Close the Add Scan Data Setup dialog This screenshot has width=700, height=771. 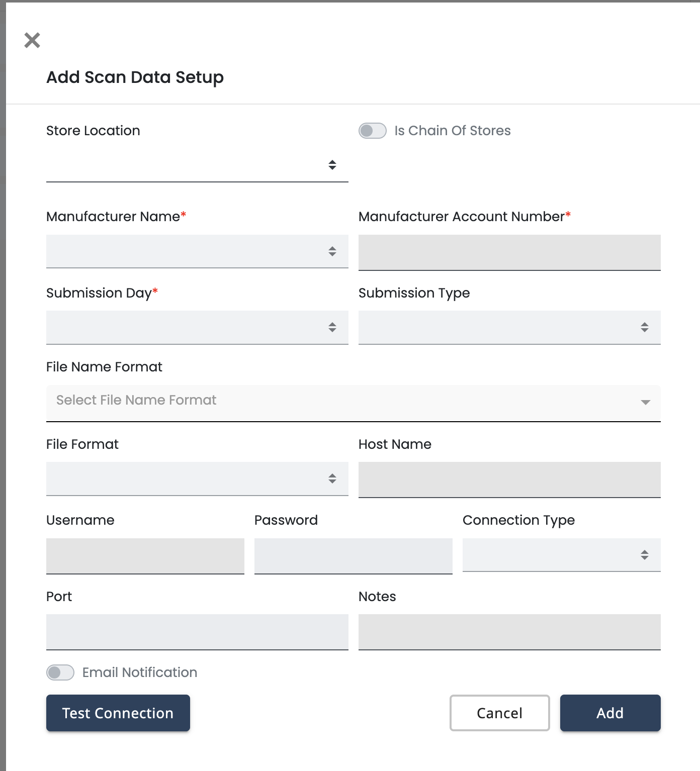pyautogui.click(x=32, y=40)
